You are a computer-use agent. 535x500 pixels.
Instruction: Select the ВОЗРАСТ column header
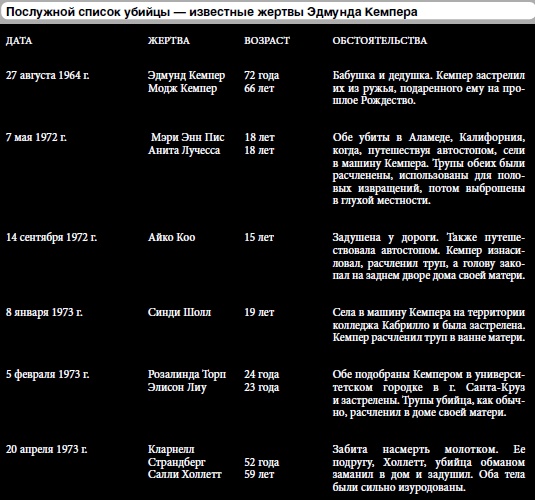click(x=267, y=41)
